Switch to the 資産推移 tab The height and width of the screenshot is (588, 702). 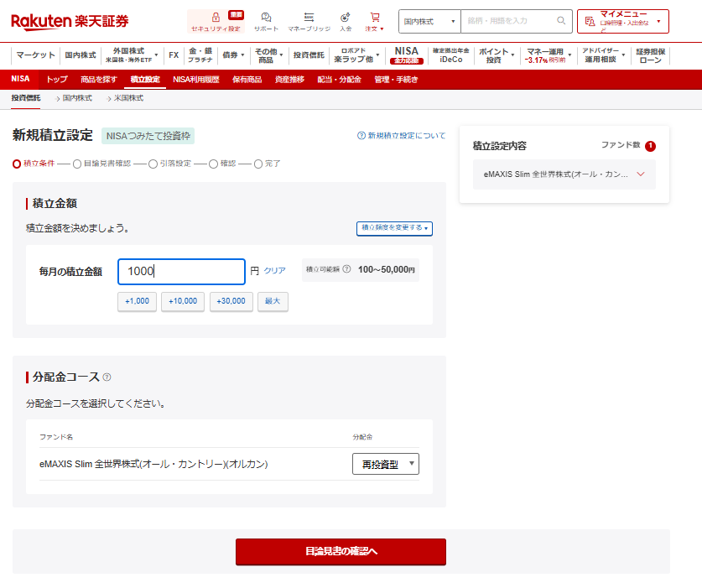pos(289,79)
